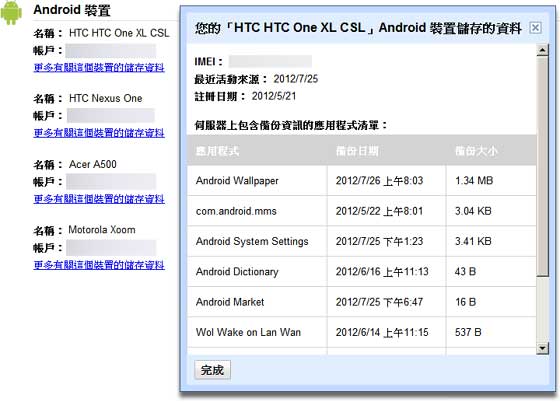560x402 pixels.
Task: Click the 完成 button
Action: click(x=212, y=370)
